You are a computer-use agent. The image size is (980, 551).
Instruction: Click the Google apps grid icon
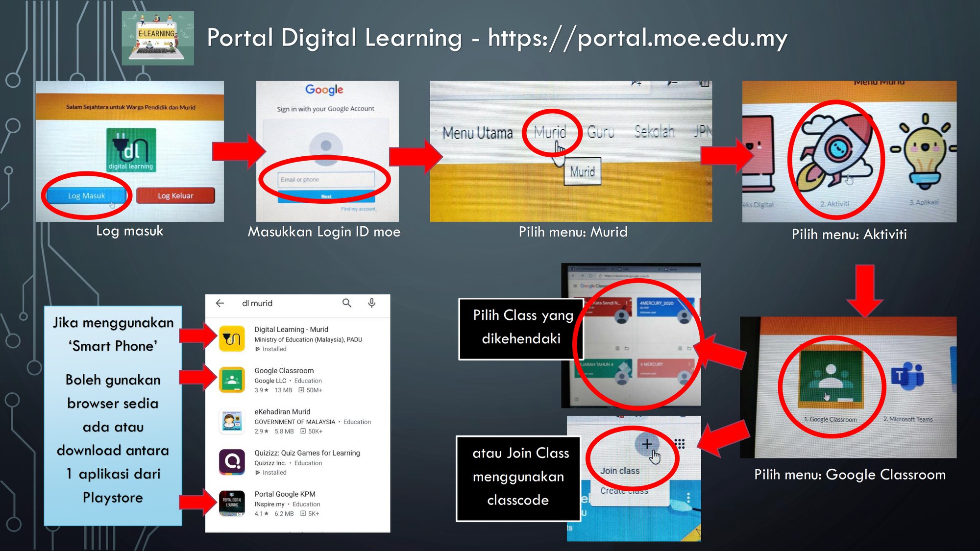pos(679,444)
